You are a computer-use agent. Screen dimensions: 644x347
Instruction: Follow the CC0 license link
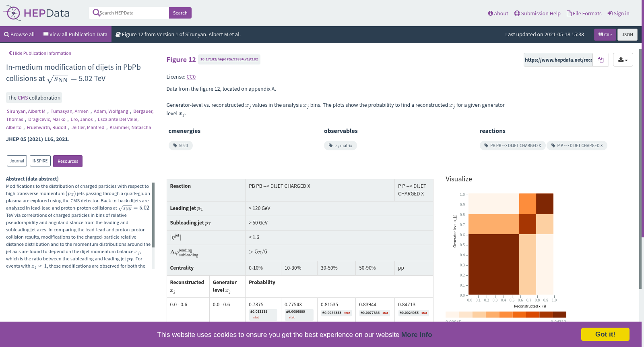[191, 77]
